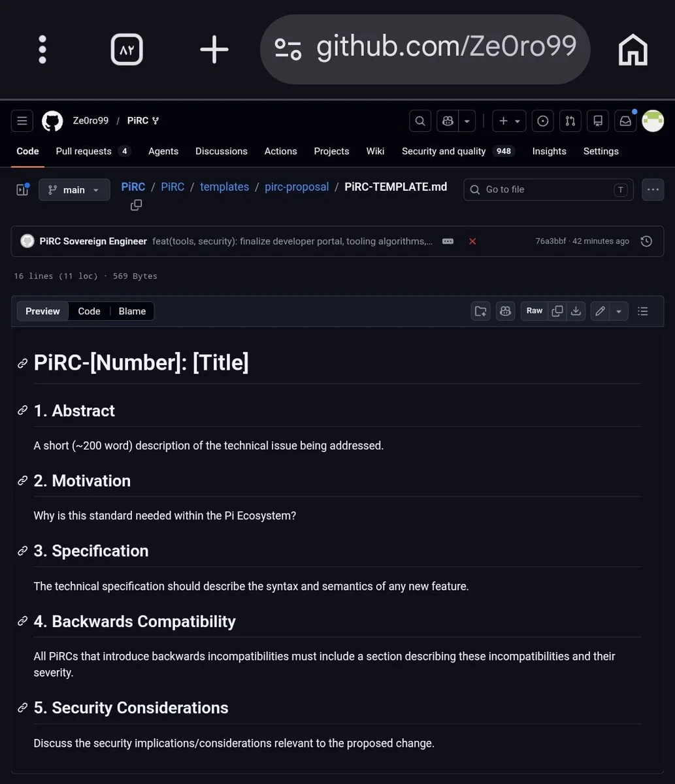Open the repositories icon in header
Viewport: 675px width, 784px height.
click(x=598, y=121)
